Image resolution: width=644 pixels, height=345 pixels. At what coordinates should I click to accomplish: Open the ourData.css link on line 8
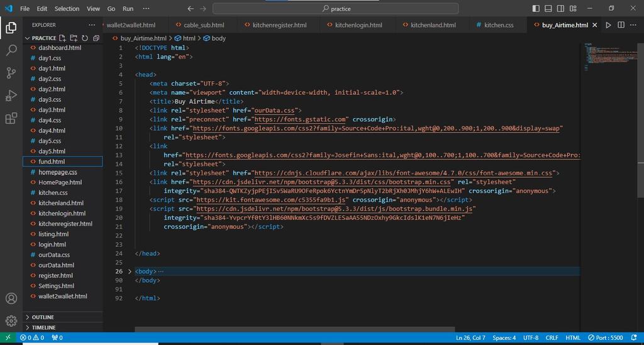[274, 111]
